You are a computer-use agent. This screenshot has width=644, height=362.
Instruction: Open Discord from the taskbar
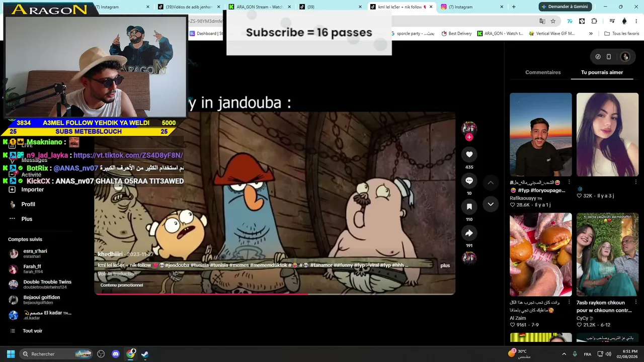click(116, 354)
